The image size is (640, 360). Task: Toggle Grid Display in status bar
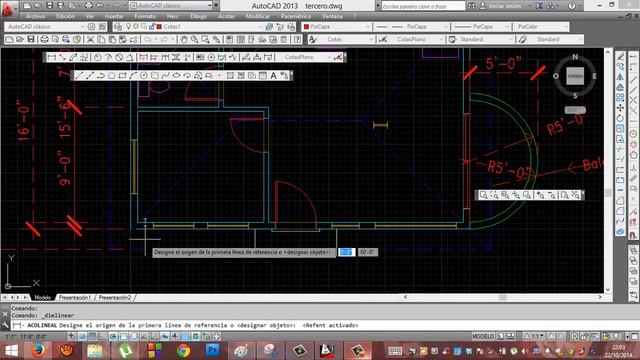point(92,336)
